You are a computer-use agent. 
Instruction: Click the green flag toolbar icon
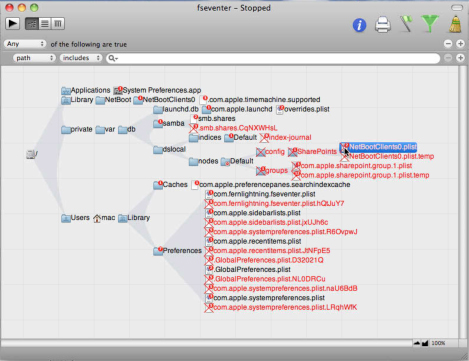pyautogui.click(x=406, y=24)
